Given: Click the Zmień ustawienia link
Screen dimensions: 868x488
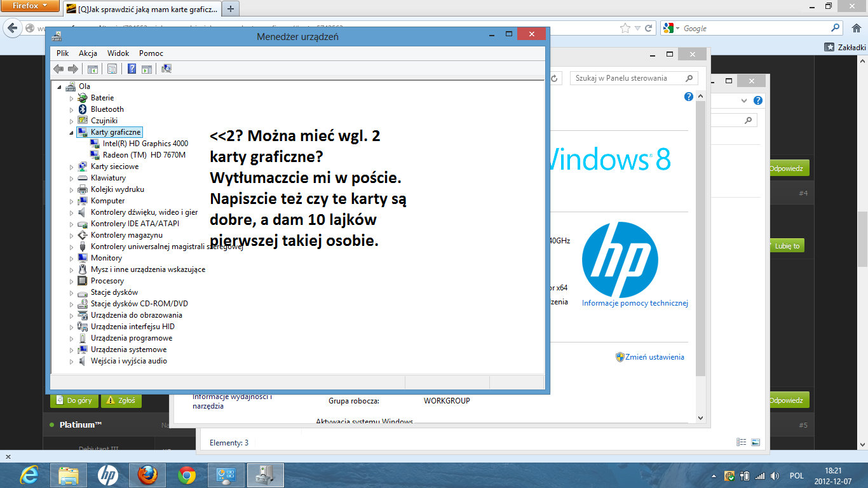Looking at the screenshot, I should coord(654,357).
